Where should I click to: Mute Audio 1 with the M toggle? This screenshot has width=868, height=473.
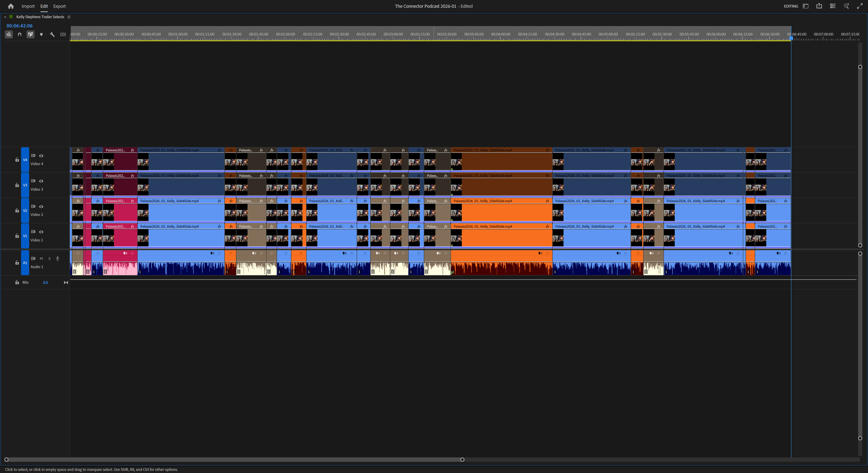pos(41,259)
